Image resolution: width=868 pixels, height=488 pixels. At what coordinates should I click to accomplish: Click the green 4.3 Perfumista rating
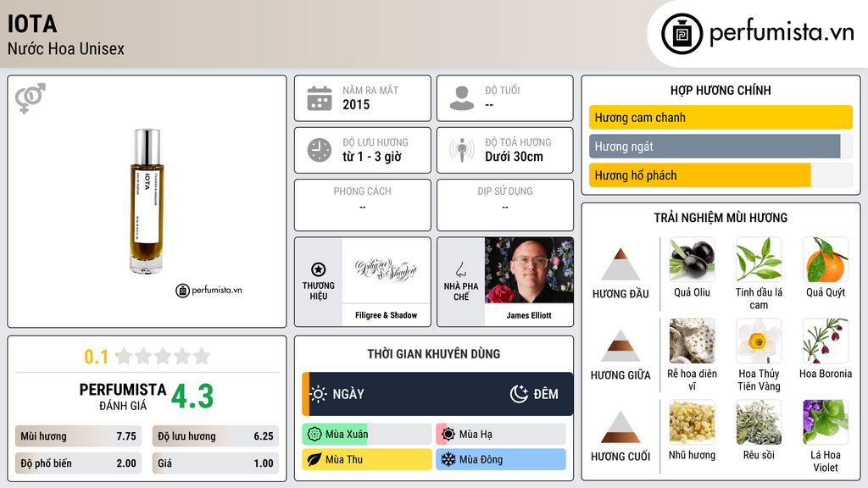click(x=192, y=396)
